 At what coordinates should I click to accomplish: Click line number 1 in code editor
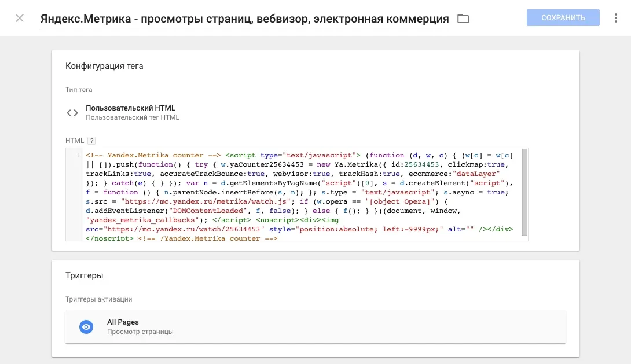coord(78,155)
